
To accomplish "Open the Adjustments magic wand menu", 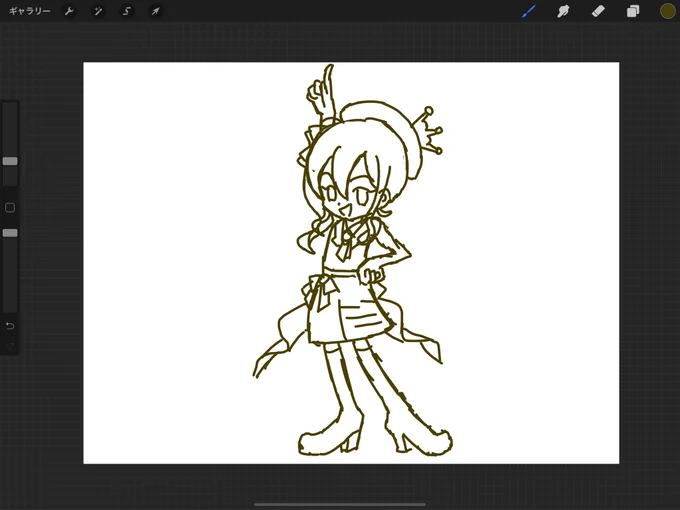I will click(98, 11).
